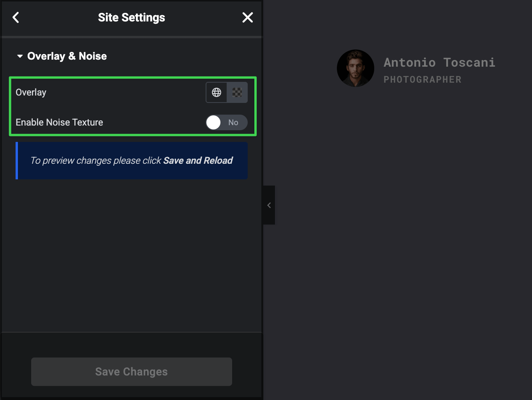Click the white knob of the noise toggle

coord(213,122)
